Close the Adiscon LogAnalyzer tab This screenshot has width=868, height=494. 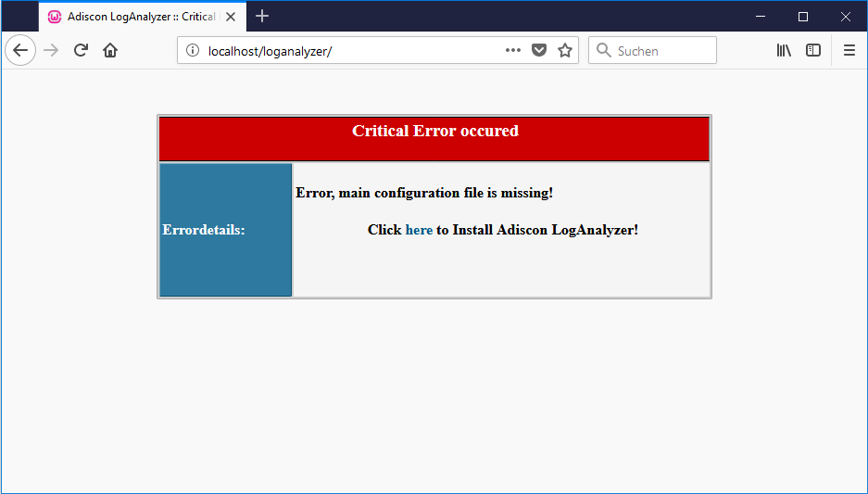coord(231,17)
